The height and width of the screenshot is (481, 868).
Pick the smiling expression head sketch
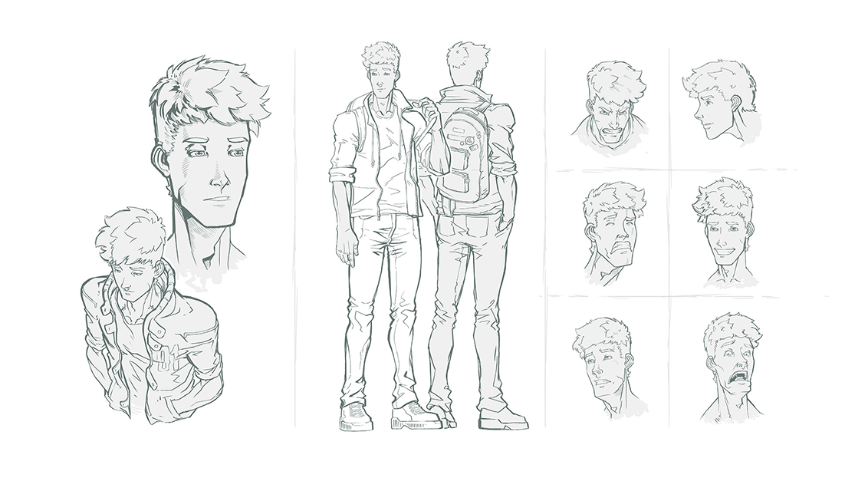pyautogui.click(x=725, y=232)
